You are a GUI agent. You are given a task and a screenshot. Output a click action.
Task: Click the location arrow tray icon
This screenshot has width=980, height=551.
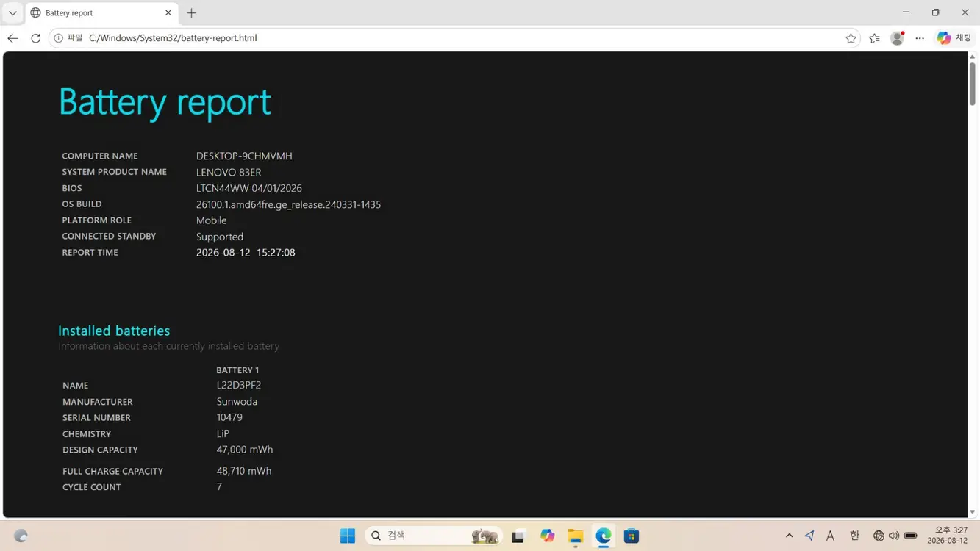coord(809,536)
